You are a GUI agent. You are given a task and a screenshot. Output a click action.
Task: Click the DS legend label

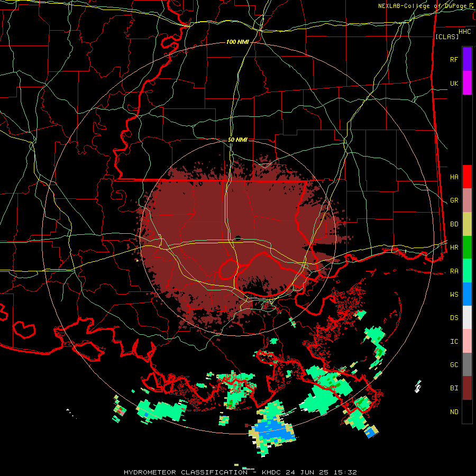coord(454,318)
